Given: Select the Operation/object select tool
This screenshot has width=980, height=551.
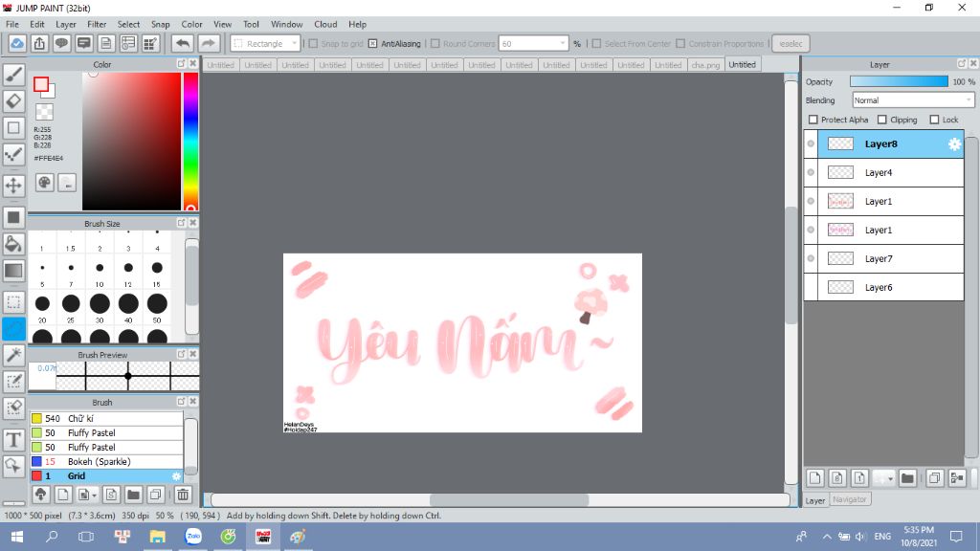Looking at the screenshot, I should click(x=13, y=466).
